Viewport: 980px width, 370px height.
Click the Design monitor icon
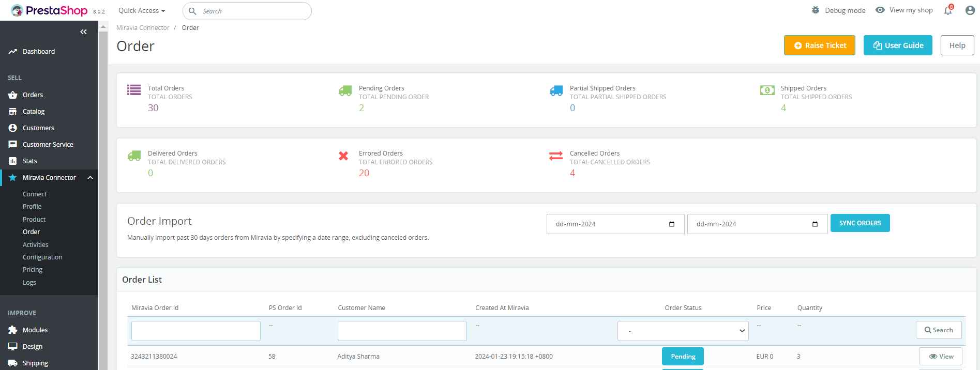coord(13,347)
